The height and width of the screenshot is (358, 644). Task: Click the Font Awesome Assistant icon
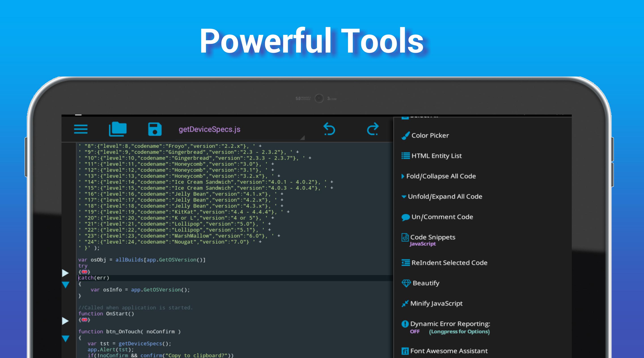[x=405, y=351]
